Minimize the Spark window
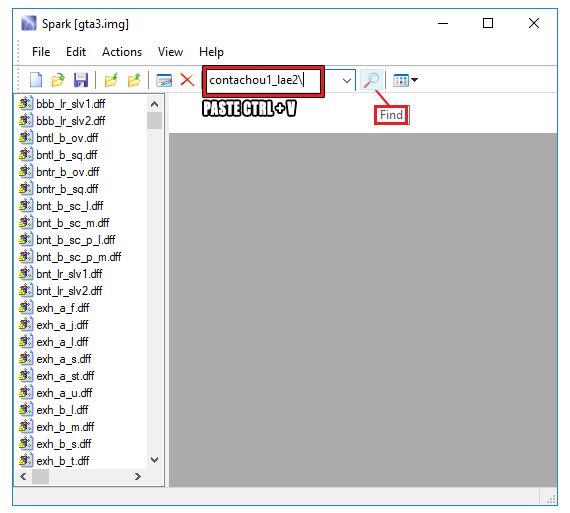The width and height of the screenshot is (570, 513). [x=443, y=23]
